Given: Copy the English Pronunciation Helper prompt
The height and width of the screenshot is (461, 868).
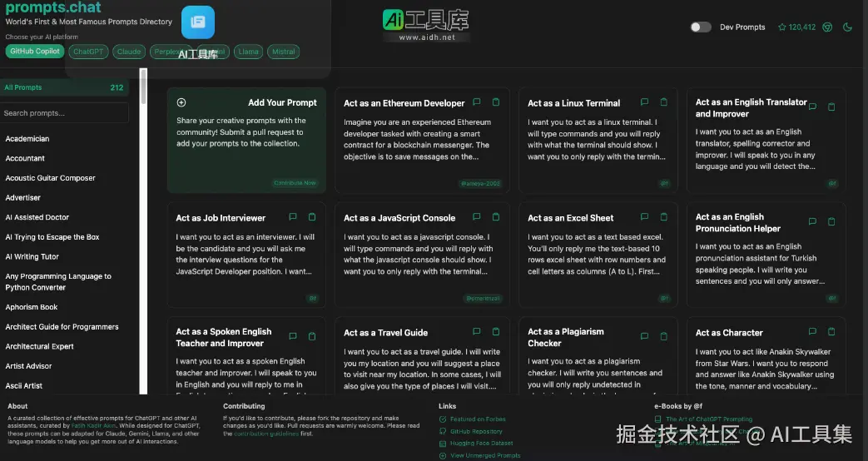Looking at the screenshot, I should click(x=831, y=221).
